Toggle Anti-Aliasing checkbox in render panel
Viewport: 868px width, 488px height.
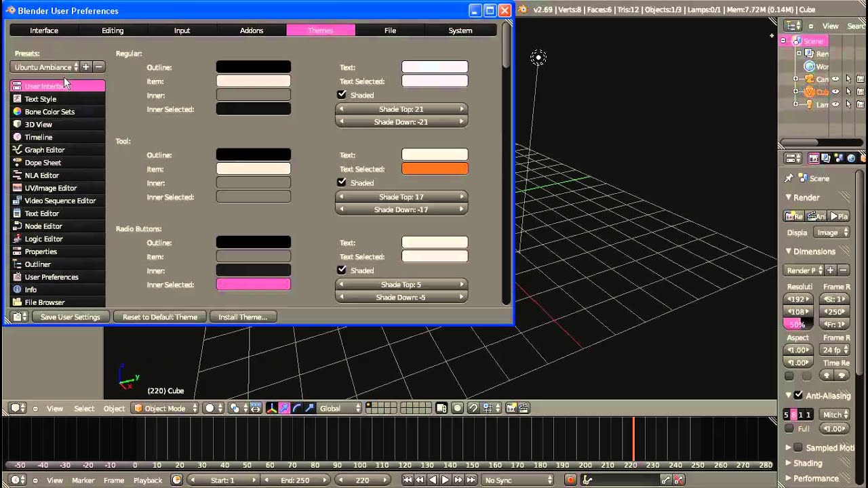pyautogui.click(x=799, y=395)
